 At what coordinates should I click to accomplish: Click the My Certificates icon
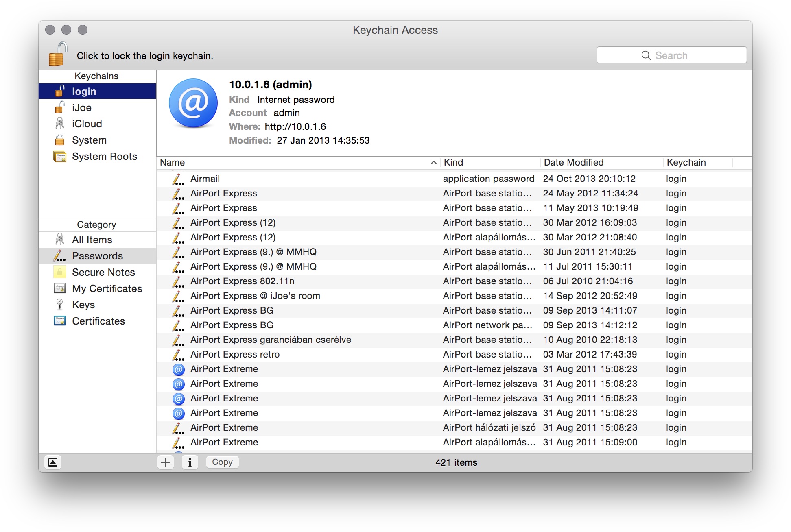tap(60, 288)
